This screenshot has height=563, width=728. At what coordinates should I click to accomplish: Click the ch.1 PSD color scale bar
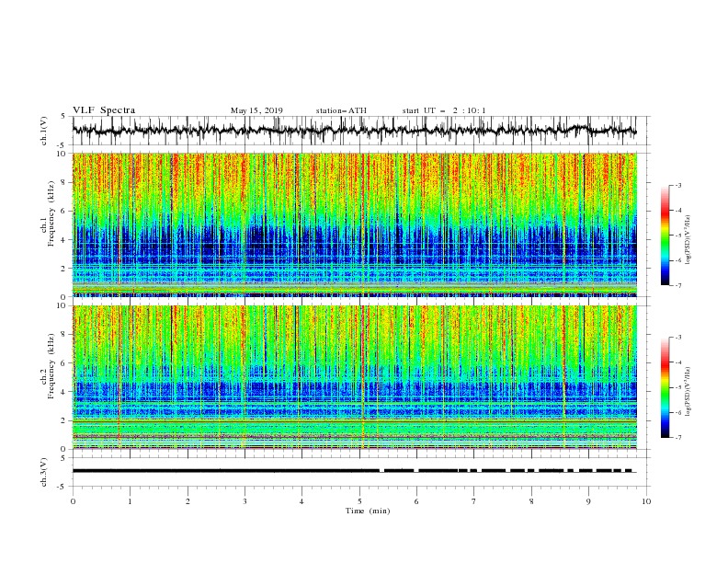(x=665, y=236)
